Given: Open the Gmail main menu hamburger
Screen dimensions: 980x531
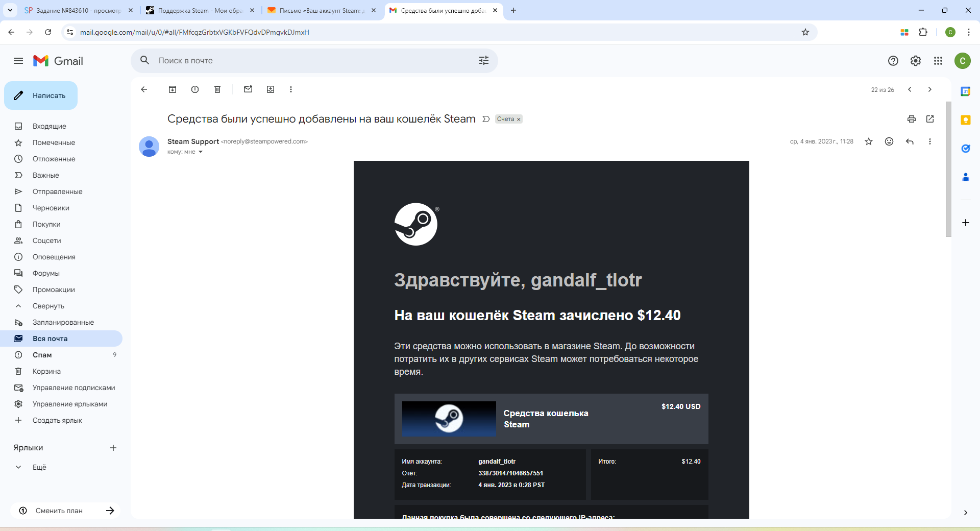Looking at the screenshot, I should (x=18, y=61).
